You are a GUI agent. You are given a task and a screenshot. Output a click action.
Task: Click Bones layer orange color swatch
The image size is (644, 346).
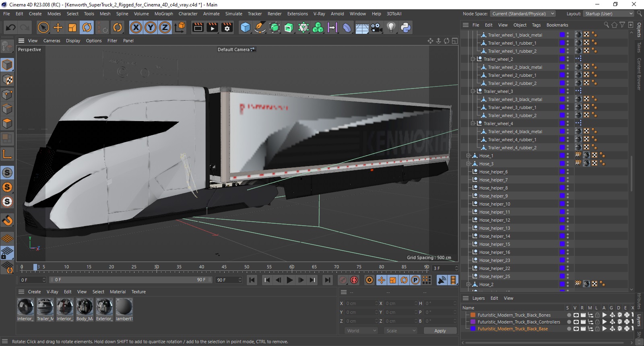[473, 315]
